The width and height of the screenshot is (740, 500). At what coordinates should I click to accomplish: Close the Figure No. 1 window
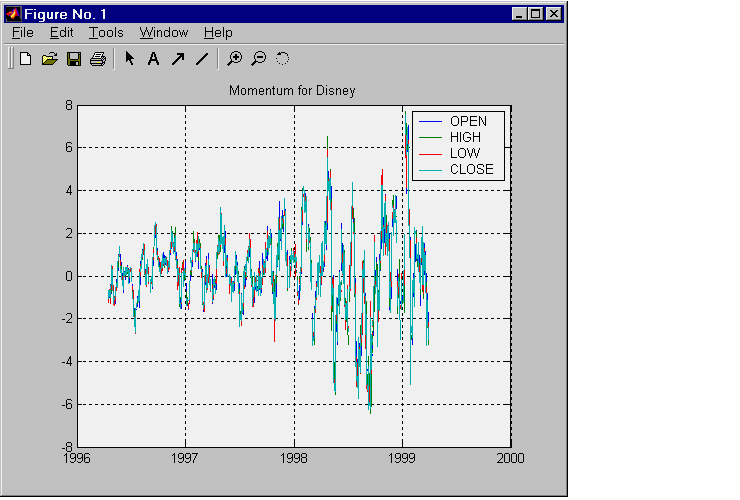click(x=554, y=14)
